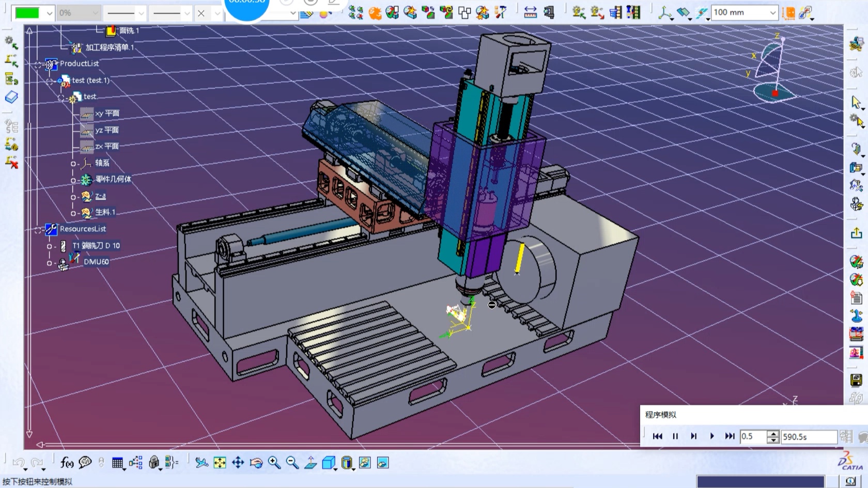This screenshot has width=868, height=488.
Task: Skip simulation to the end
Action: point(730,436)
